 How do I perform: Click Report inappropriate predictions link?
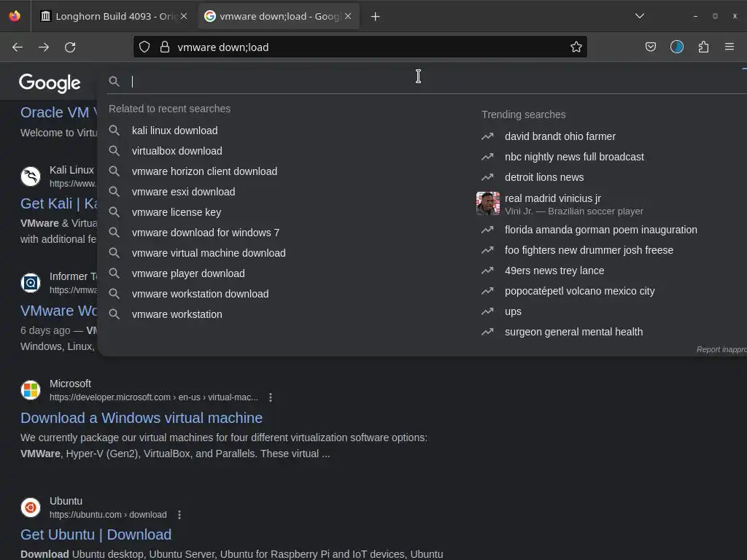(x=721, y=349)
